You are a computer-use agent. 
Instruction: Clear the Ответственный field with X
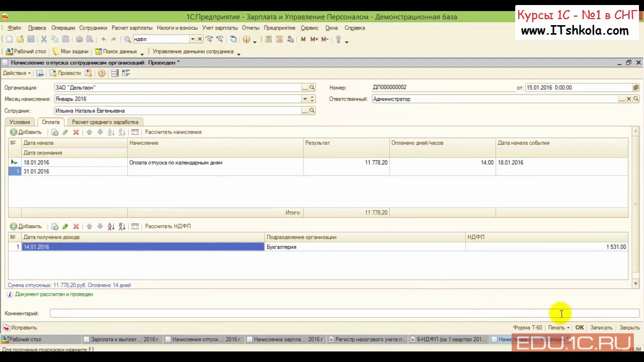click(x=628, y=99)
